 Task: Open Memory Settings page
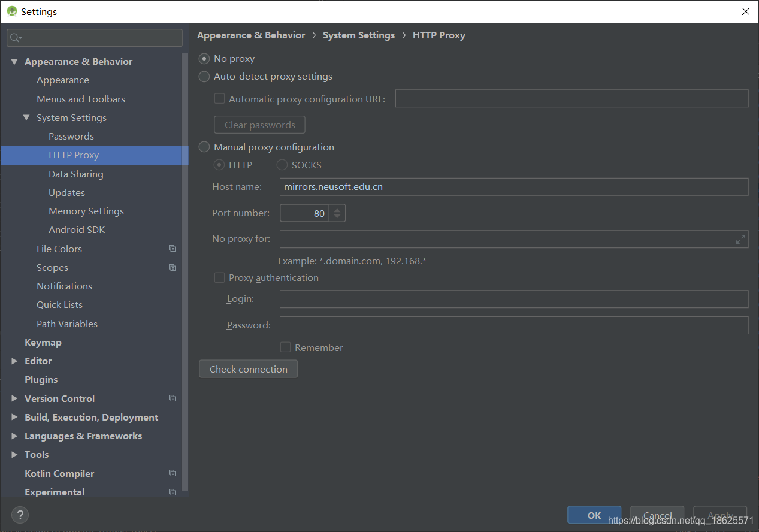pyautogui.click(x=86, y=211)
